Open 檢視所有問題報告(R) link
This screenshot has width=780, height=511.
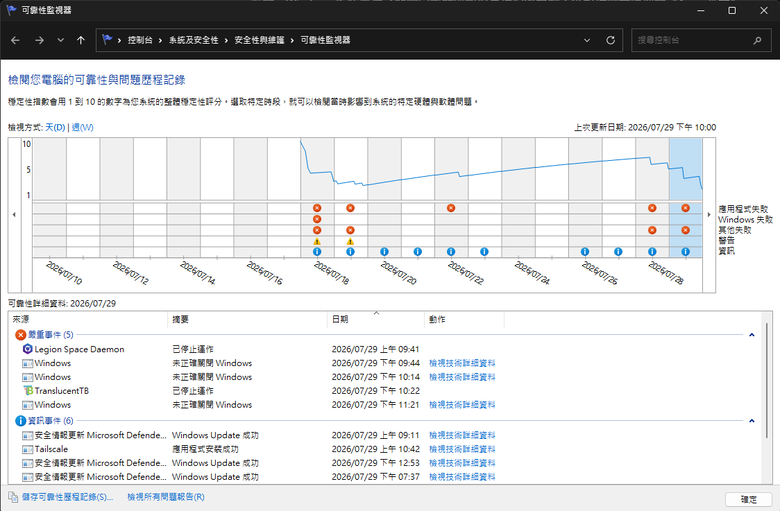166,497
